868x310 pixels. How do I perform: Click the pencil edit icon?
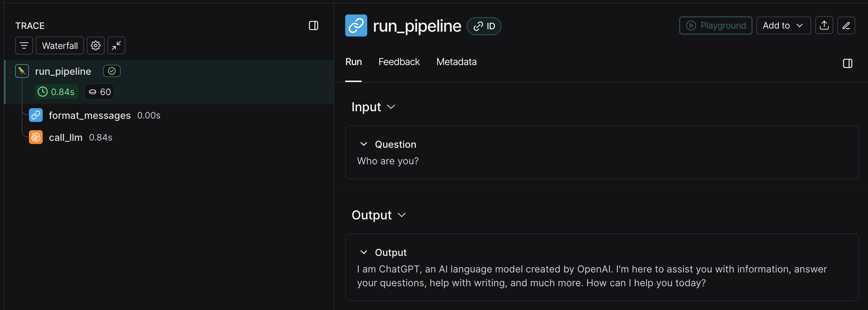846,25
